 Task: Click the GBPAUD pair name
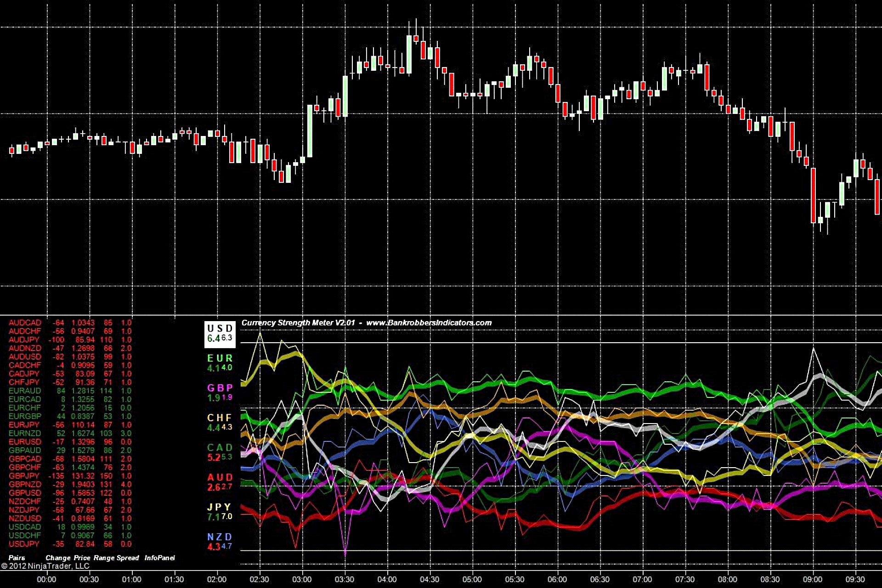coord(25,450)
